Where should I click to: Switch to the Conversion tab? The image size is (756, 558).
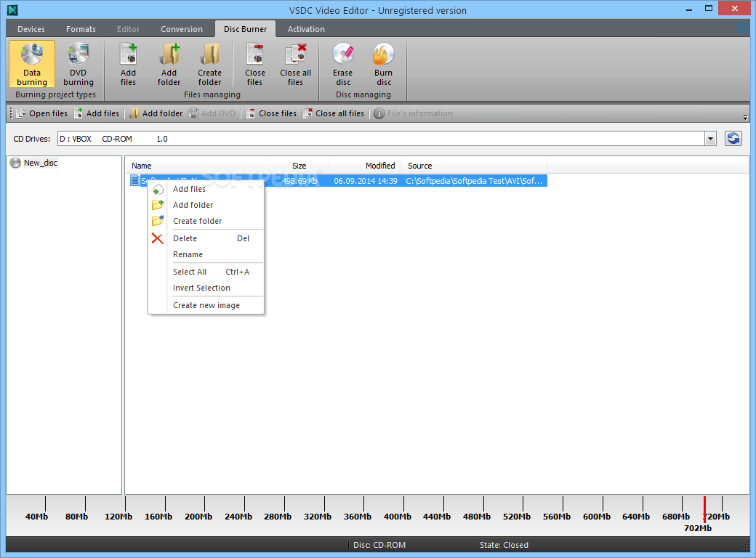pos(182,29)
